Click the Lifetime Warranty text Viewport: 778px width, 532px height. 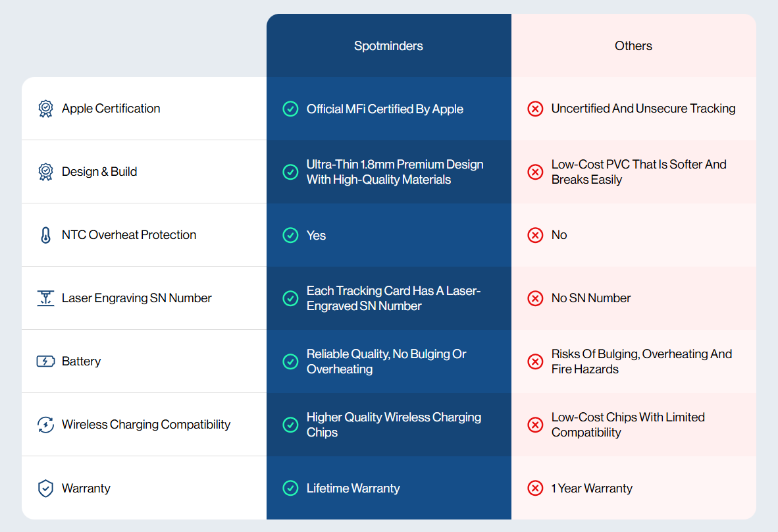pos(353,489)
